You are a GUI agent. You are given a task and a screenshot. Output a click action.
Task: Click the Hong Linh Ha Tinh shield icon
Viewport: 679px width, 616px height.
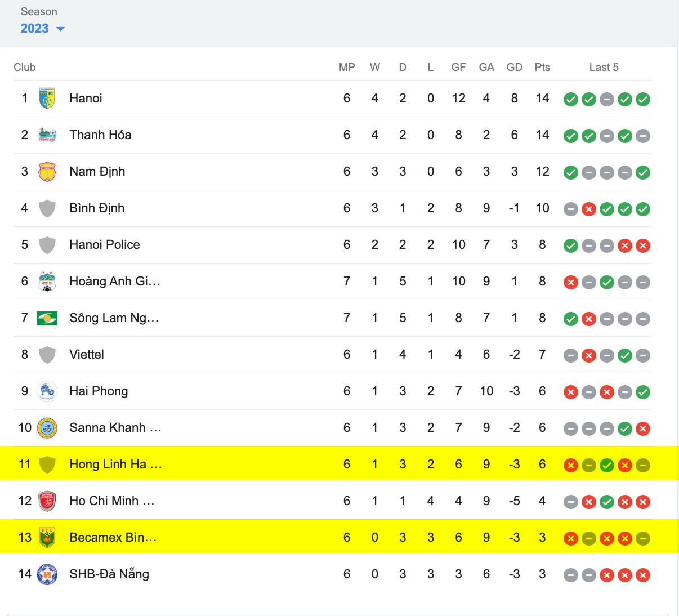point(47,465)
